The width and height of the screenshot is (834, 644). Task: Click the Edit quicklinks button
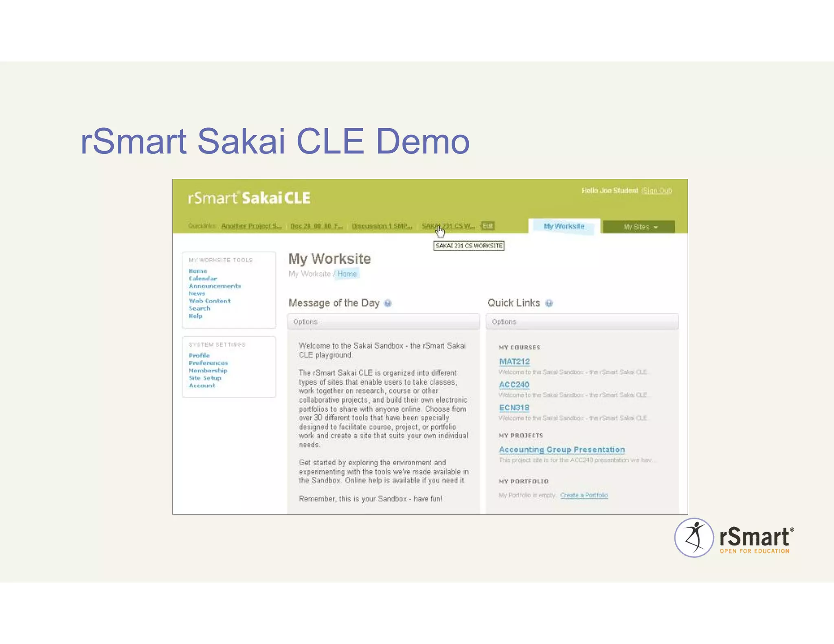pos(487,226)
